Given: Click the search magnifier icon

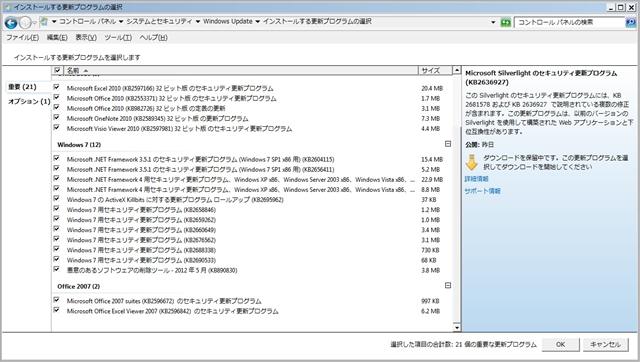Looking at the screenshot, I should [x=631, y=22].
